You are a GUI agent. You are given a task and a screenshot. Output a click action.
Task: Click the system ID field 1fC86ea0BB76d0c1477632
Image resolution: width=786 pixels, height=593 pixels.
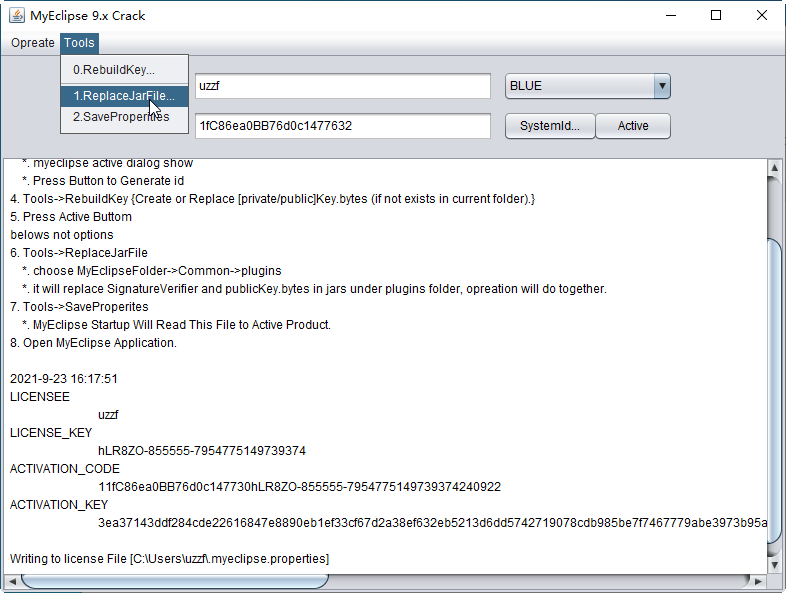(x=343, y=125)
